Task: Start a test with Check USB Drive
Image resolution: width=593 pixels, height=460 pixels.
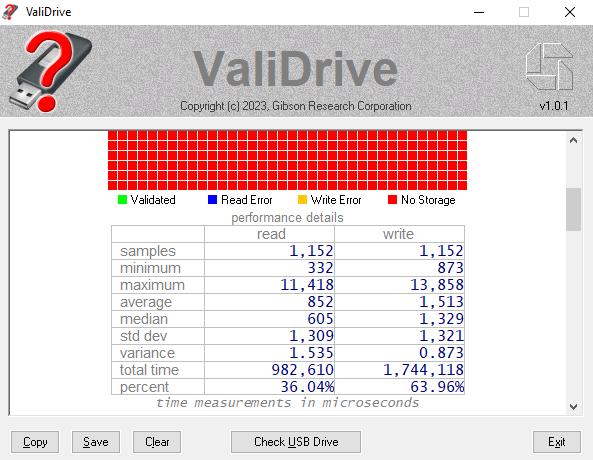Action: pyautogui.click(x=296, y=442)
